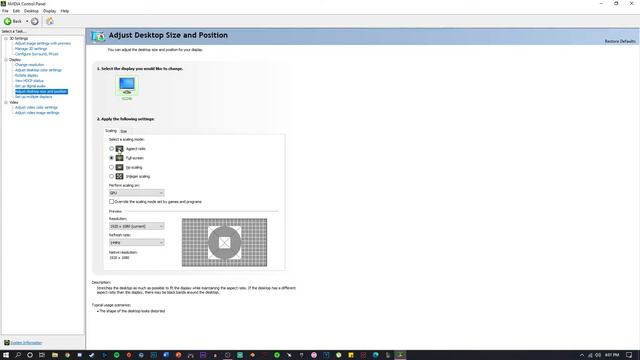
Task: Open the System Information link
Action: [x=26, y=343]
